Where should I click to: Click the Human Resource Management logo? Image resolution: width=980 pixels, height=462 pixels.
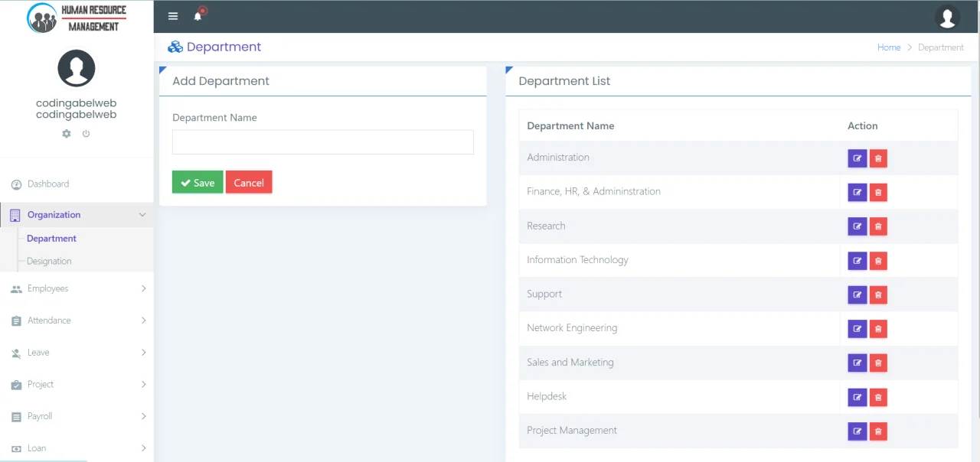tap(77, 17)
